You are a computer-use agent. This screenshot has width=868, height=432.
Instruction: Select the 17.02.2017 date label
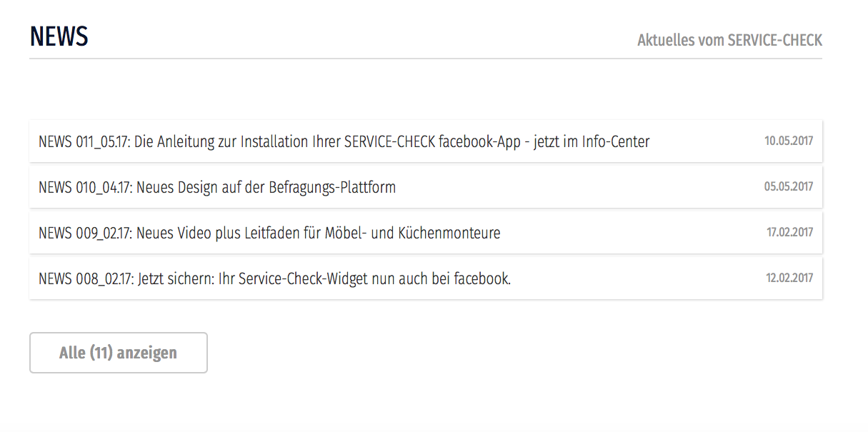789,232
